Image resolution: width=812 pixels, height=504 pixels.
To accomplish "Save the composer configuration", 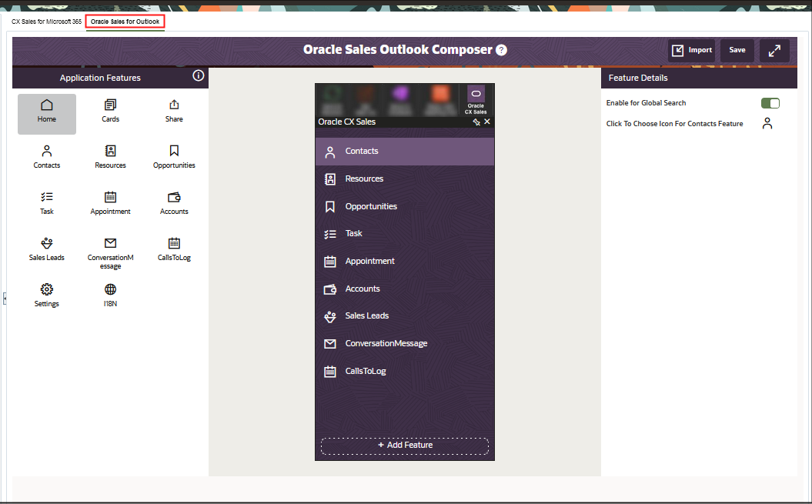I will pyautogui.click(x=737, y=50).
